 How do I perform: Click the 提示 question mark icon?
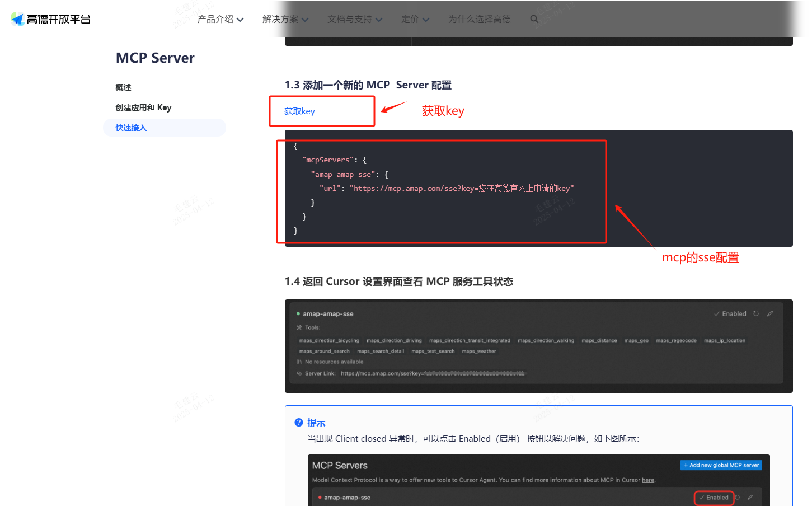coord(299,423)
